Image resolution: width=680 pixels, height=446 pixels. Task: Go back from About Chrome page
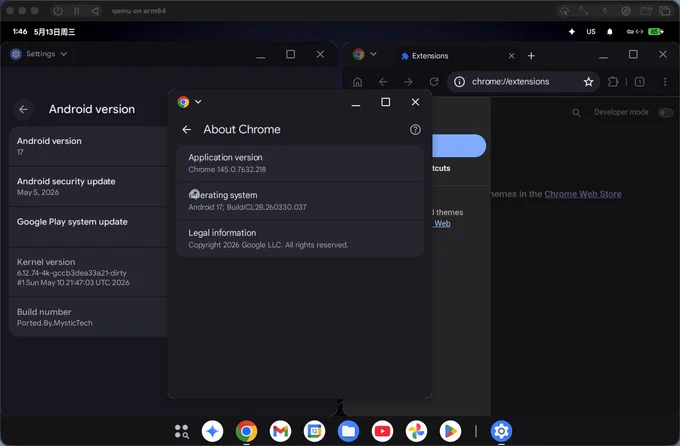pyautogui.click(x=186, y=129)
